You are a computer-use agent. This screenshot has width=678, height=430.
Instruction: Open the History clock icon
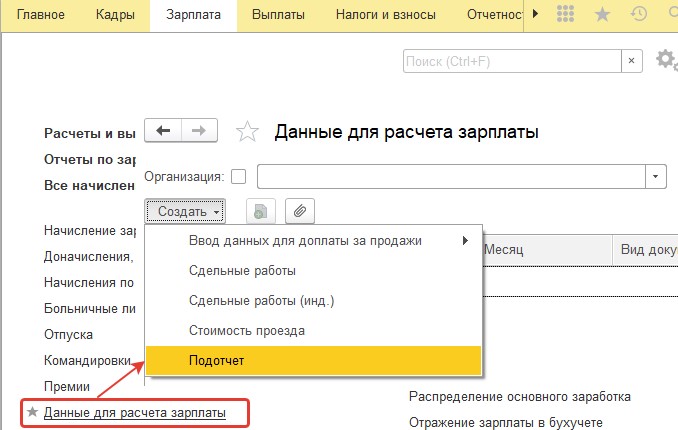click(639, 14)
